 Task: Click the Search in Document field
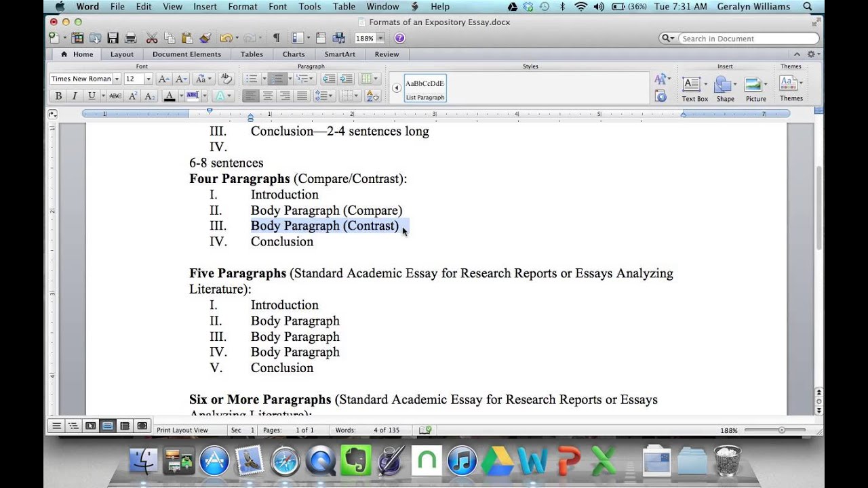click(748, 39)
